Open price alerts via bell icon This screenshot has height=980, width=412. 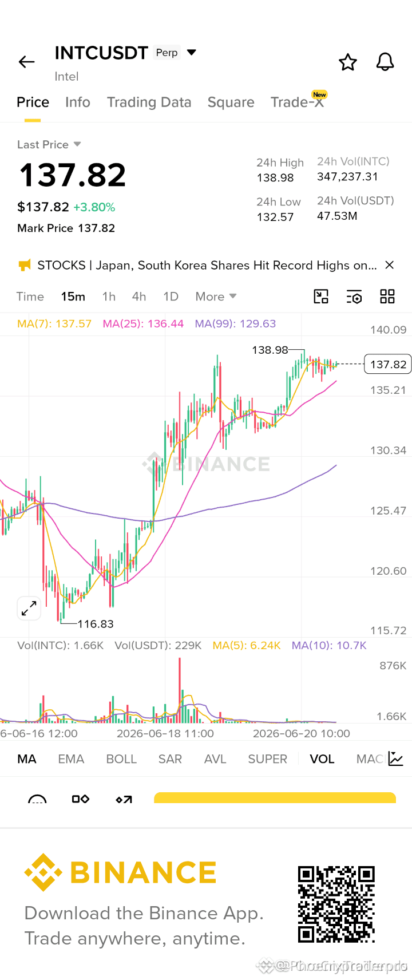[x=385, y=62]
